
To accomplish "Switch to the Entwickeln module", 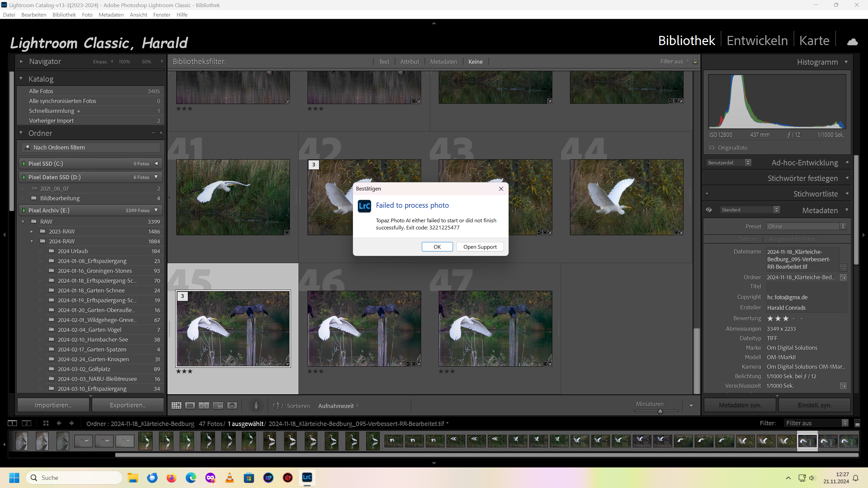I will pos(757,41).
